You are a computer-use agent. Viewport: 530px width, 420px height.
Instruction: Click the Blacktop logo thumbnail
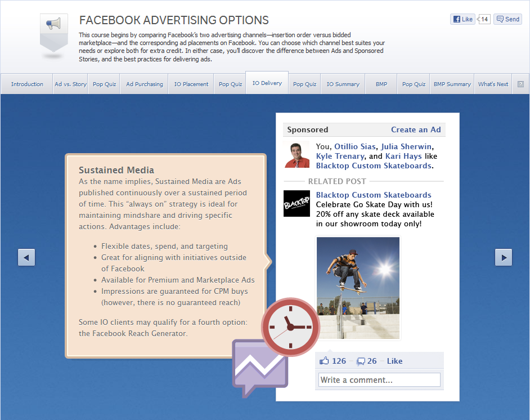point(297,204)
